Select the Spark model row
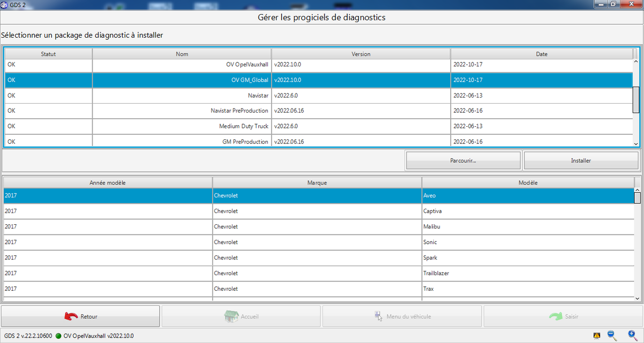Image resolution: width=644 pixels, height=343 pixels. 318,258
